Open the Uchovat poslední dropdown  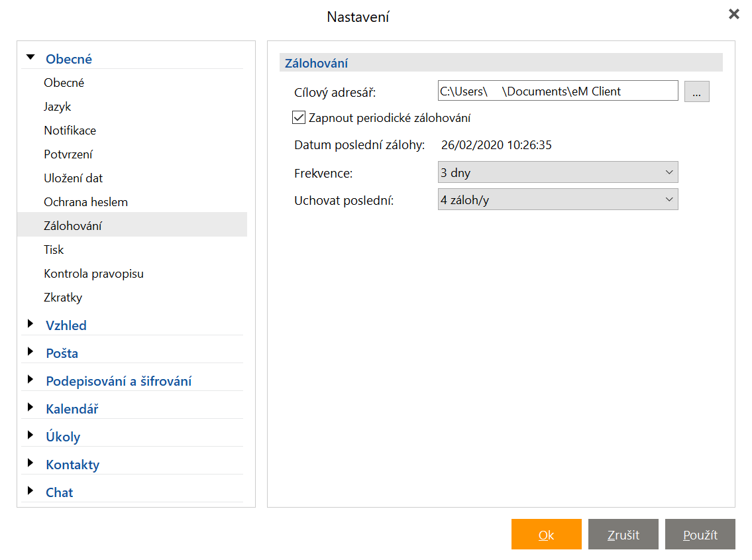(x=558, y=199)
